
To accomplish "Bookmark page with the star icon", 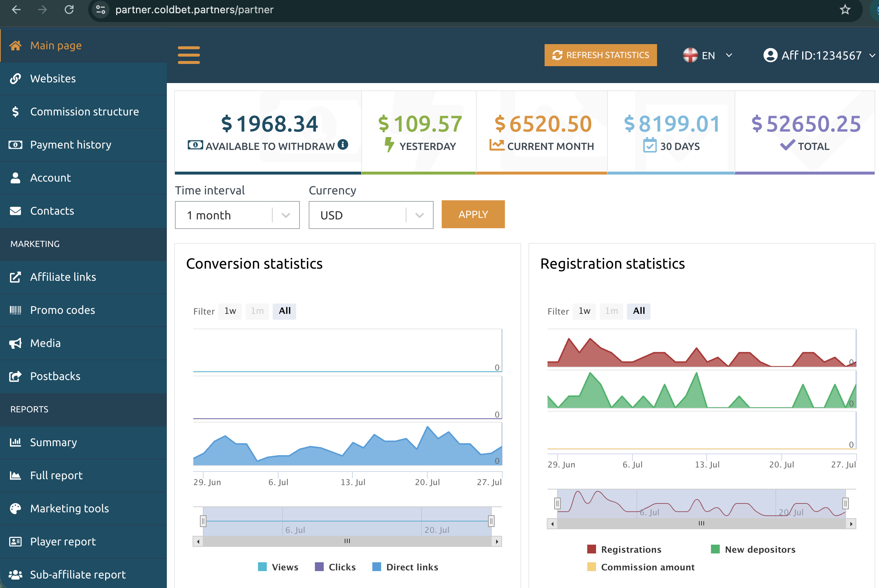I will [845, 10].
